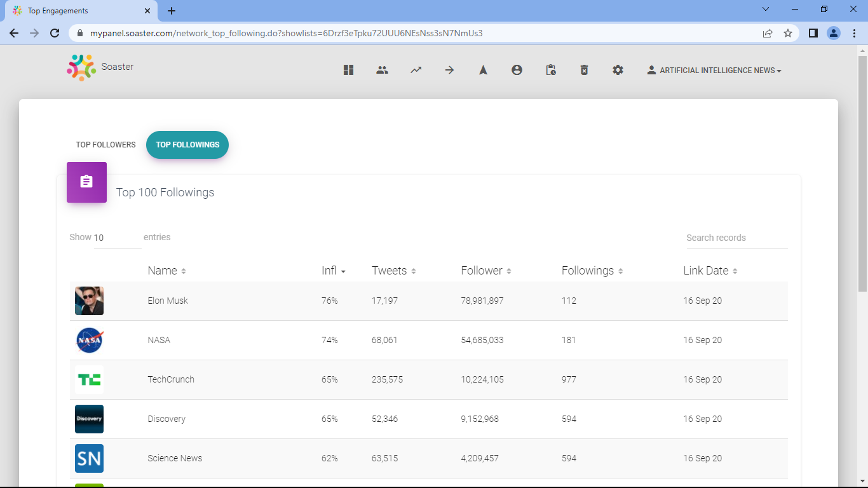Open the settings gear icon

[618, 71]
